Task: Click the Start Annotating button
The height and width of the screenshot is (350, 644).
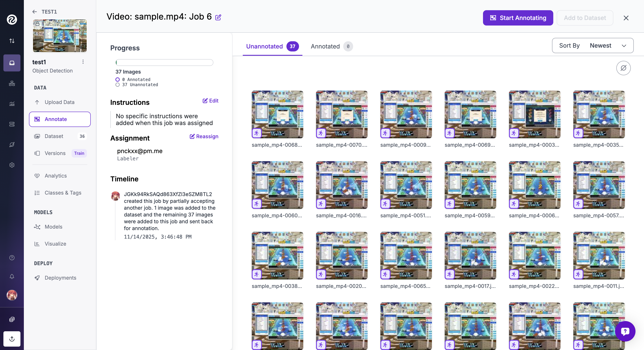Action: (x=518, y=18)
